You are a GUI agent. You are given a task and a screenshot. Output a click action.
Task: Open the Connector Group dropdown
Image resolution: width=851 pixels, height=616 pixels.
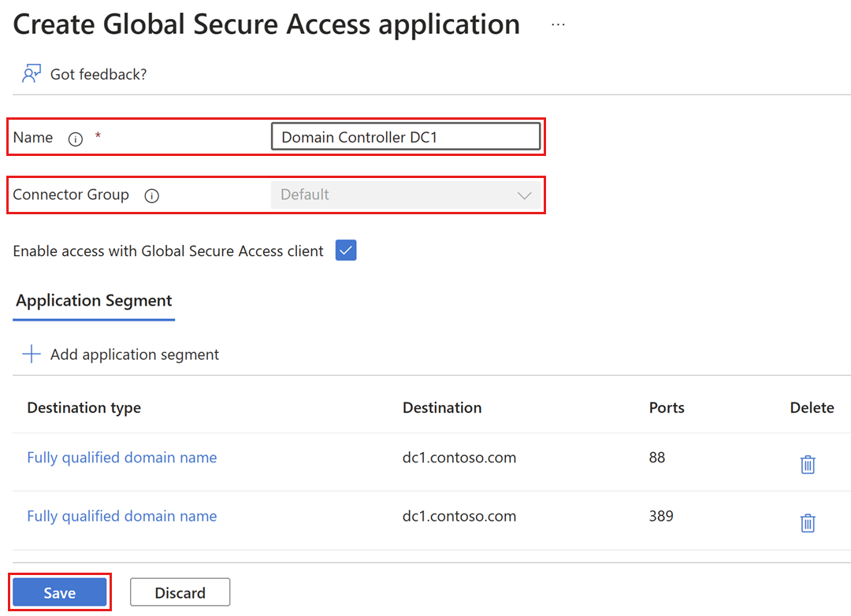(x=406, y=195)
